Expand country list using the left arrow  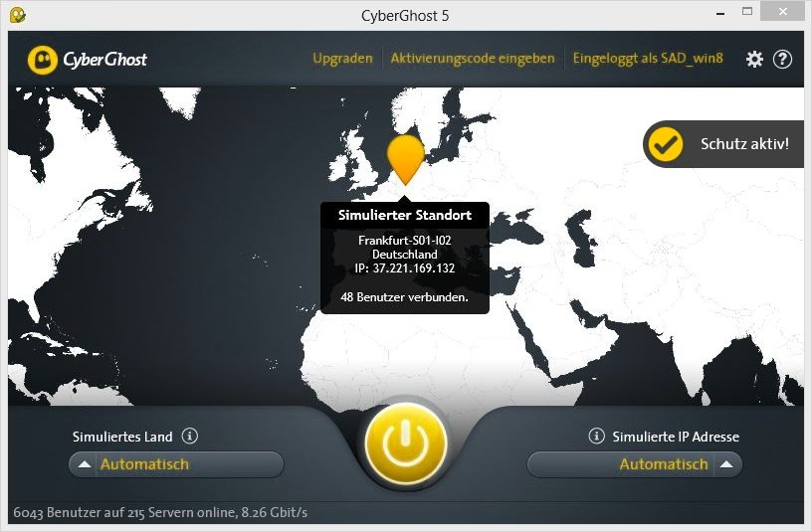tap(85, 464)
